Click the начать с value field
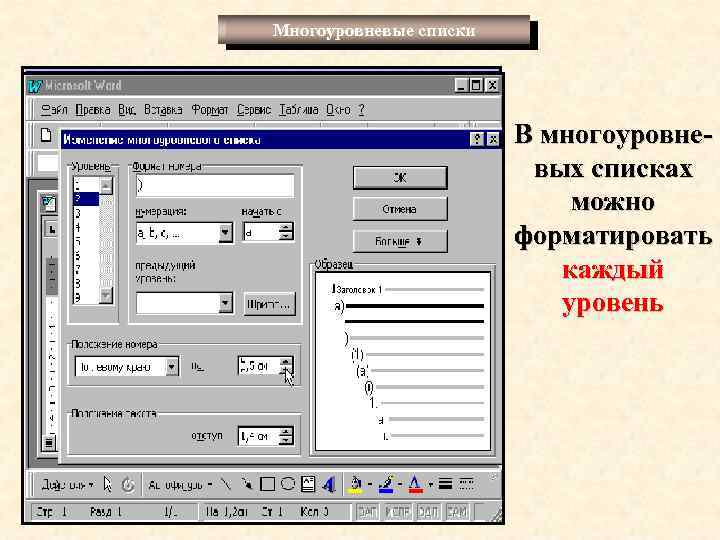The height and width of the screenshot is (540, 720). pyautogui.click(x=261, y=233)
